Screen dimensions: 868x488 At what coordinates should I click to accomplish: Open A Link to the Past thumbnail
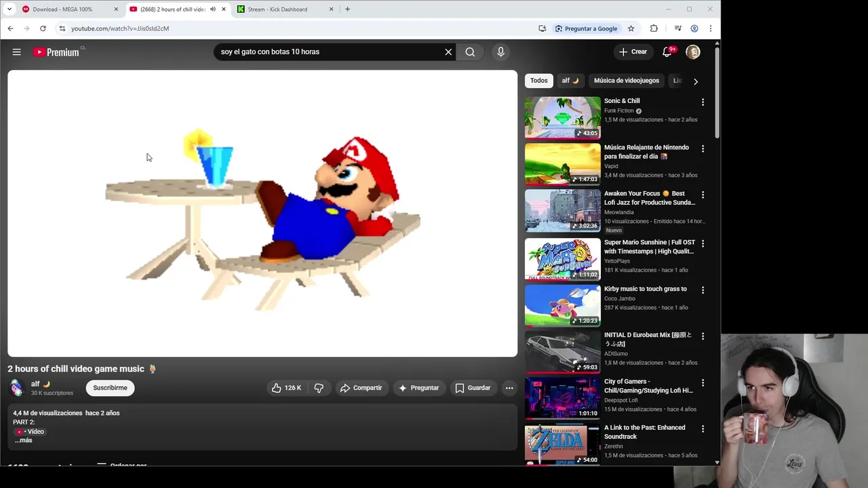click(563, 444)
